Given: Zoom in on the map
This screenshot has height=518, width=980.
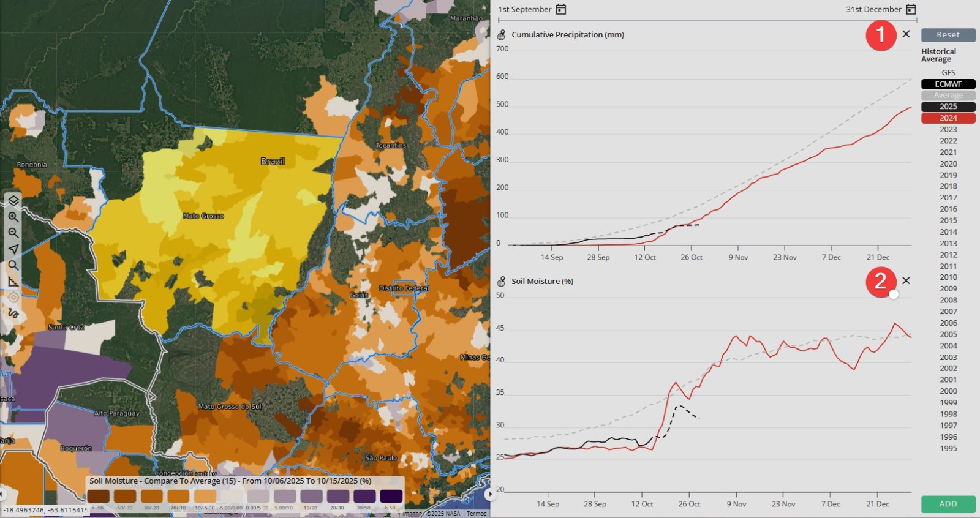Looking at the screenshot, I should coord(13,217).
